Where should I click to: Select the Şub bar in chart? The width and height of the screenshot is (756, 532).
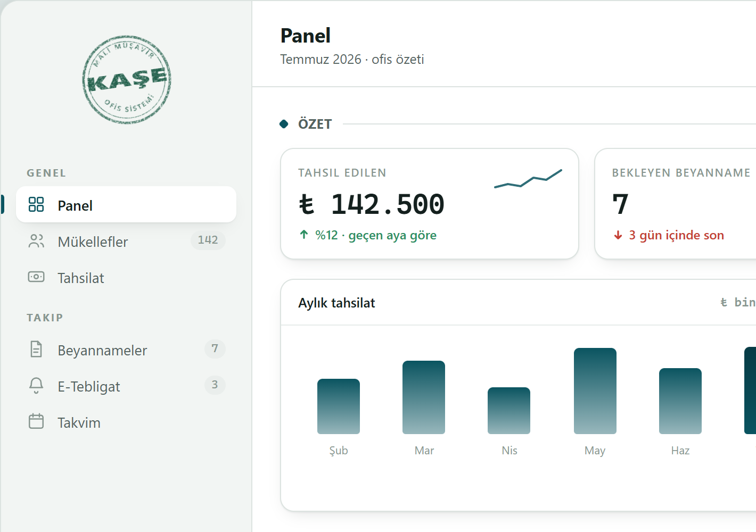tap(339, 406)
